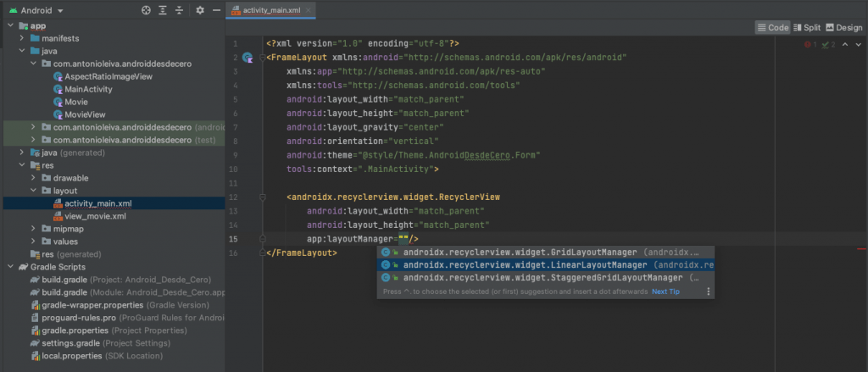Click the red error indicator in editor
Screen dimensions: 868x372
click(x=809, y=44)
